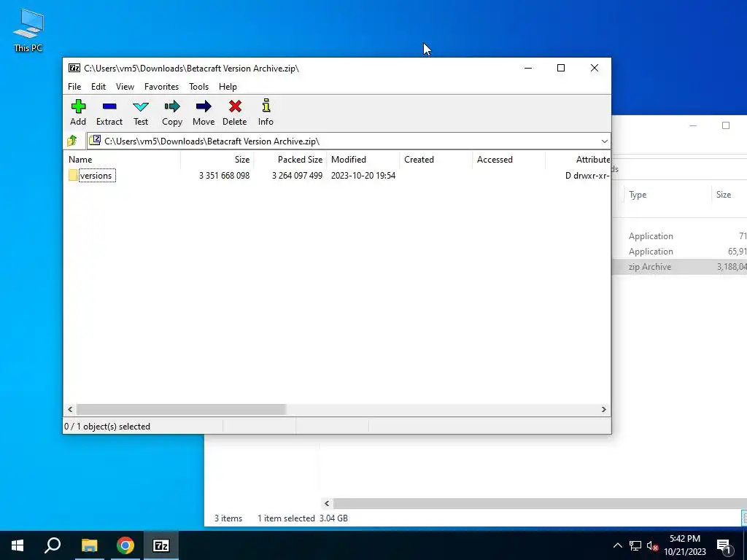Viewport: 747px width, 560px height.
Task: Close the 7-Zip window
Action: pos(594,68)
